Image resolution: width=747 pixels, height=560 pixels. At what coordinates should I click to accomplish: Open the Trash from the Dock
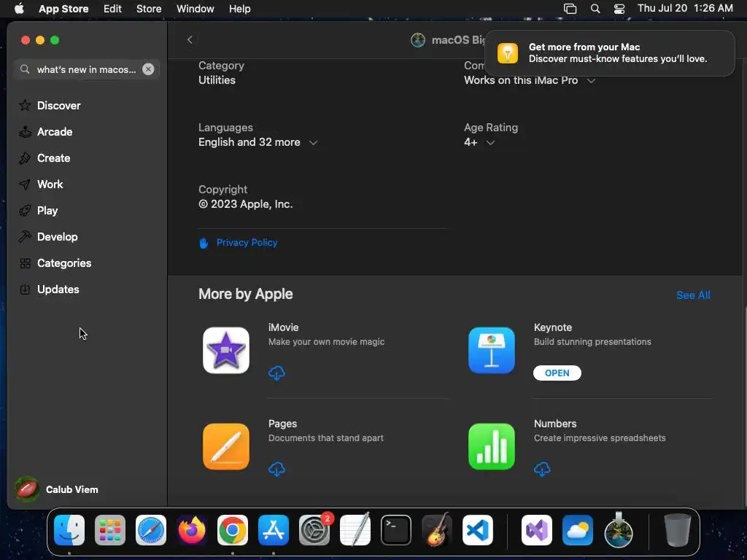click(678, 530)
